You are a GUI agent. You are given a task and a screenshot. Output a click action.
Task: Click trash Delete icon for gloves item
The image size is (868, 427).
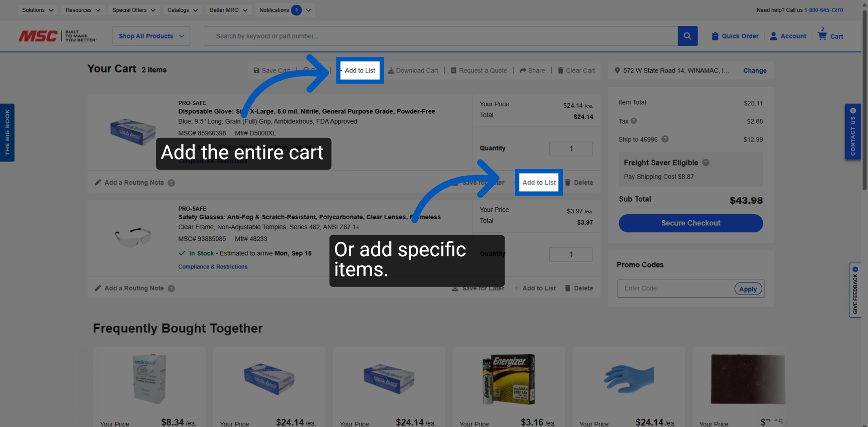pos(567,182)
